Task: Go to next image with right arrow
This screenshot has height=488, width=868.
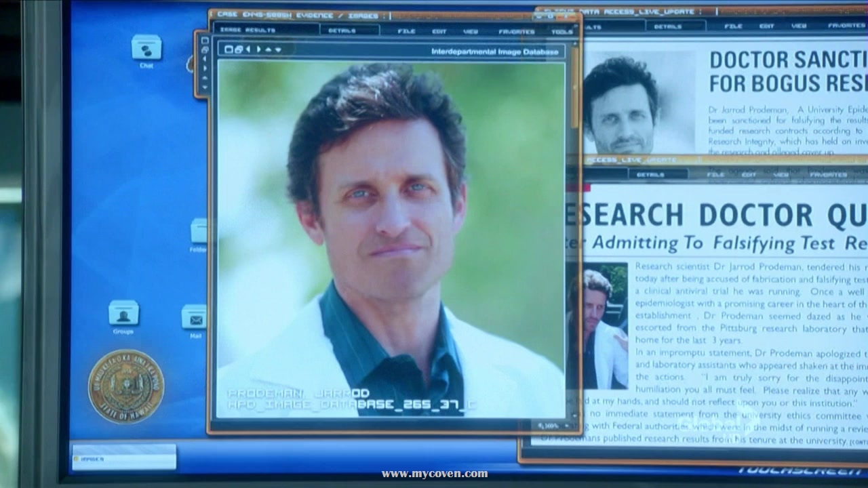Action: click(x=258, y=49)
